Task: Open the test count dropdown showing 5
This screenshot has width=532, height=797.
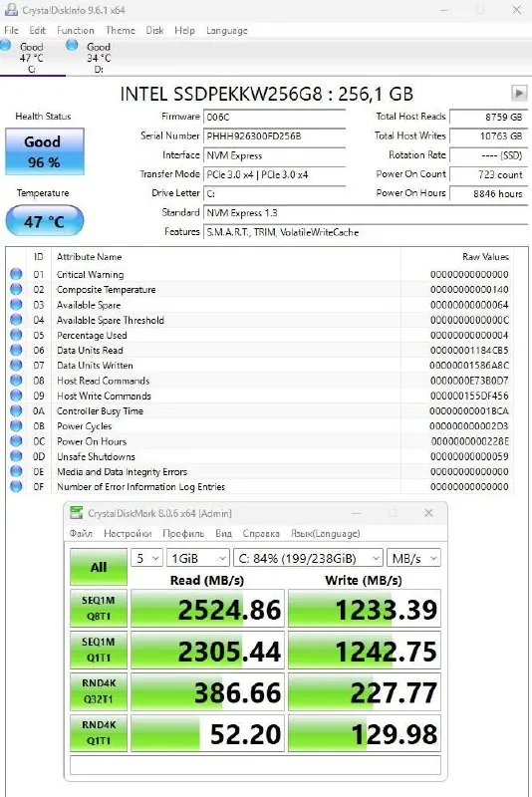Action: tap(146, 558)
